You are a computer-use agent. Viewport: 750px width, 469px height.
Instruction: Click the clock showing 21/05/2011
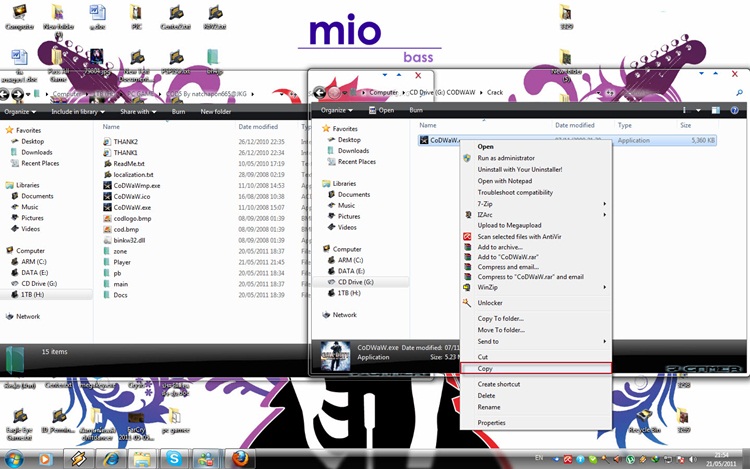[721, 460]
